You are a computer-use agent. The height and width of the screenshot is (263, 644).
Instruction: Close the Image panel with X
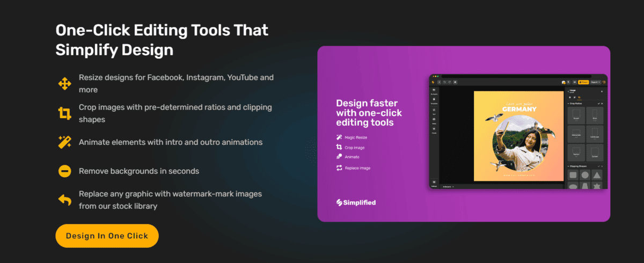[601, 92]
